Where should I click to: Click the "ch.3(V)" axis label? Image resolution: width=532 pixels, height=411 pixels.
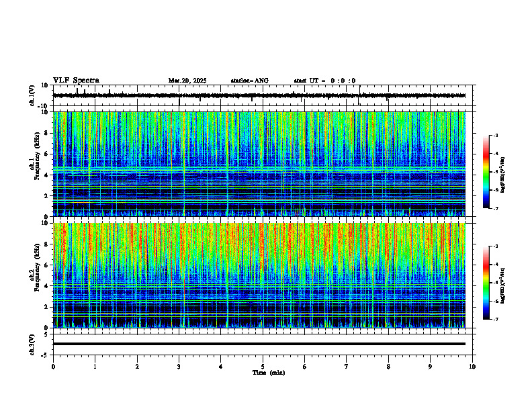click(x=32, y=345)
